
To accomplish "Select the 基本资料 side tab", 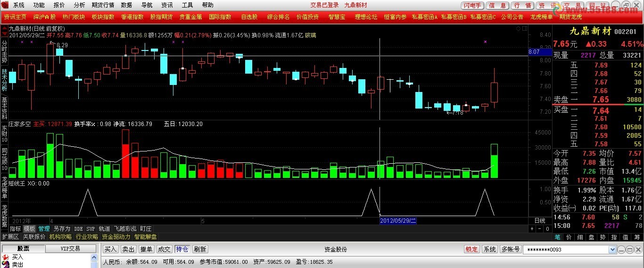I will pos(4,109).
